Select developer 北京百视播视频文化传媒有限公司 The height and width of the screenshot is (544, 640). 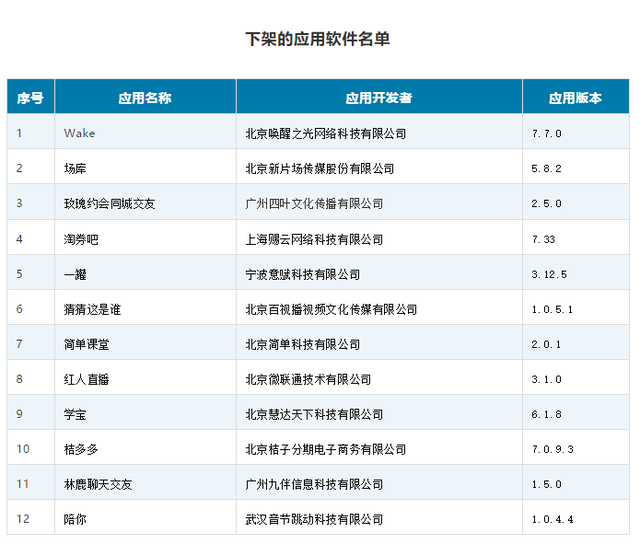tap(331, 309)
